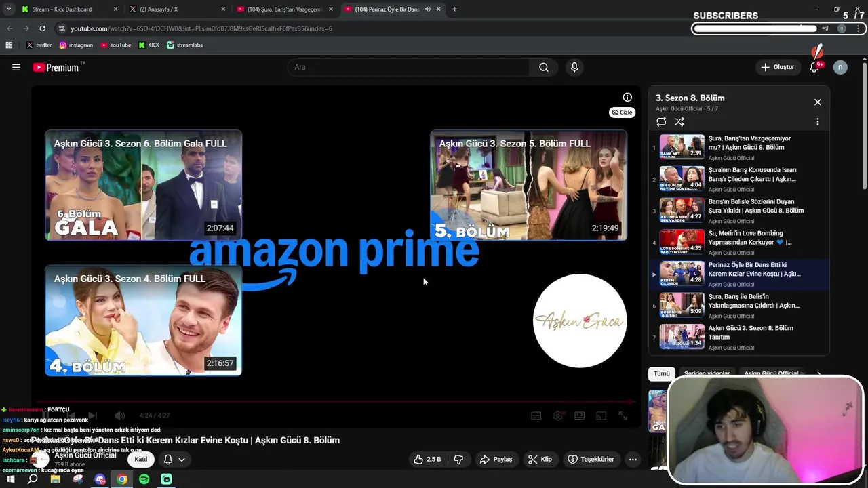Send thanks via Teşekkürler button
Viewport: 868px width, 488px height.
591,460
